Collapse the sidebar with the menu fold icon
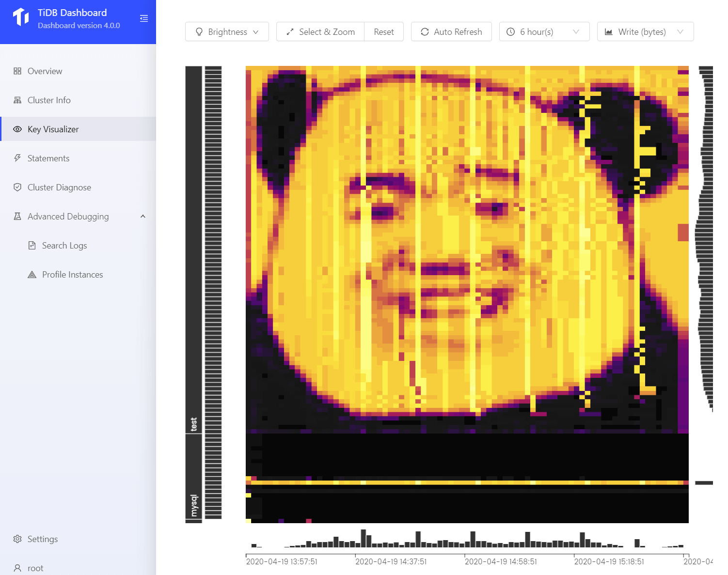The image size is (728, 575). [144, 18]
